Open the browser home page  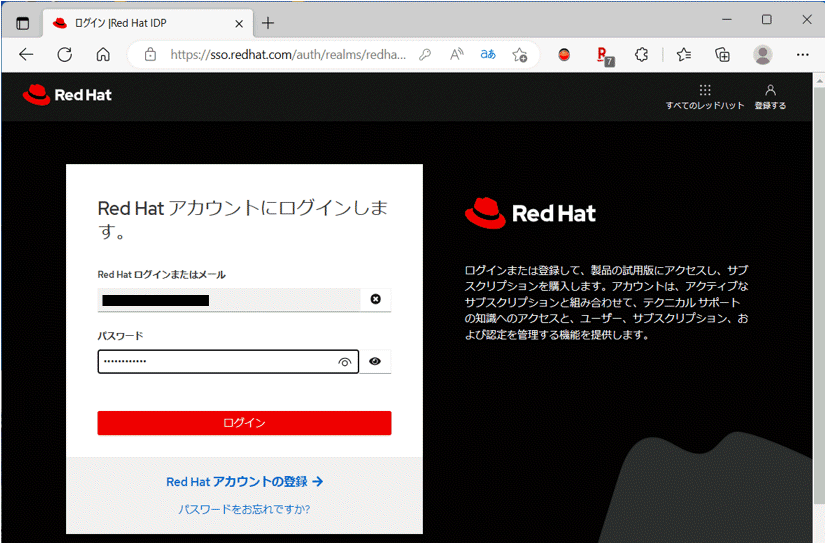(x=103, y=54)
